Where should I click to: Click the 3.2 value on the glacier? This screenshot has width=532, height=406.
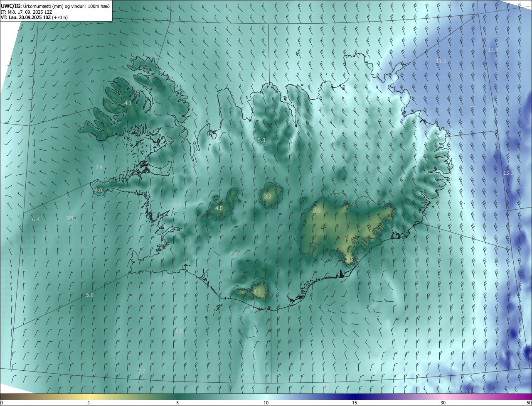point(268,196)
